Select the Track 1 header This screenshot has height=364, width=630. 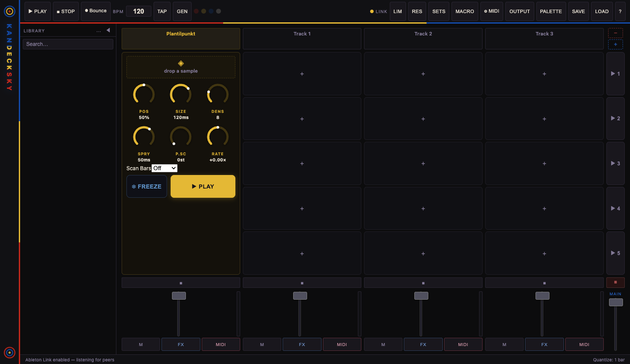302,38
